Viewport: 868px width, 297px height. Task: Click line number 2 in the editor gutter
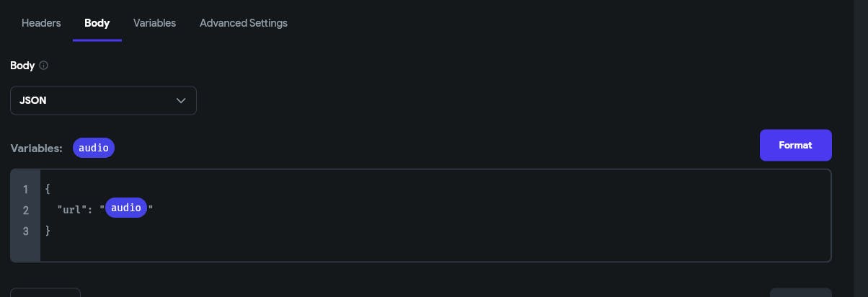(25, 210)
